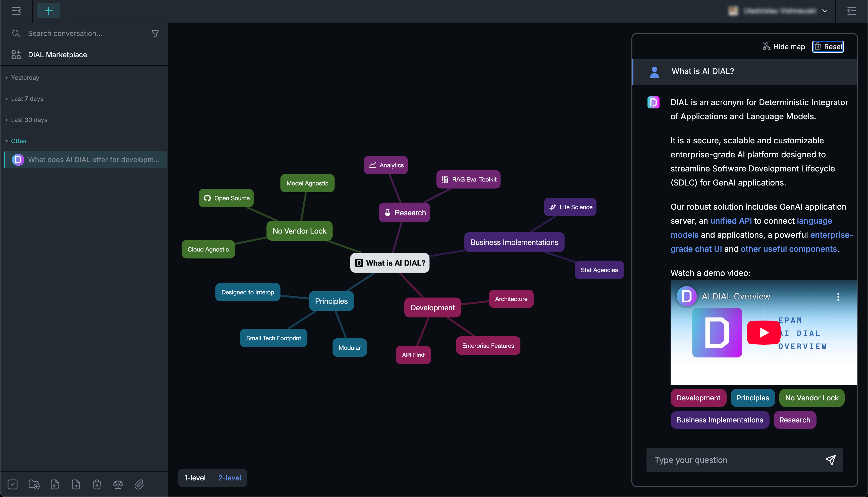The height and width of the screenshot is (497, 868).
Task: Click the import conversations icon
Action: (x=55, y=484)
